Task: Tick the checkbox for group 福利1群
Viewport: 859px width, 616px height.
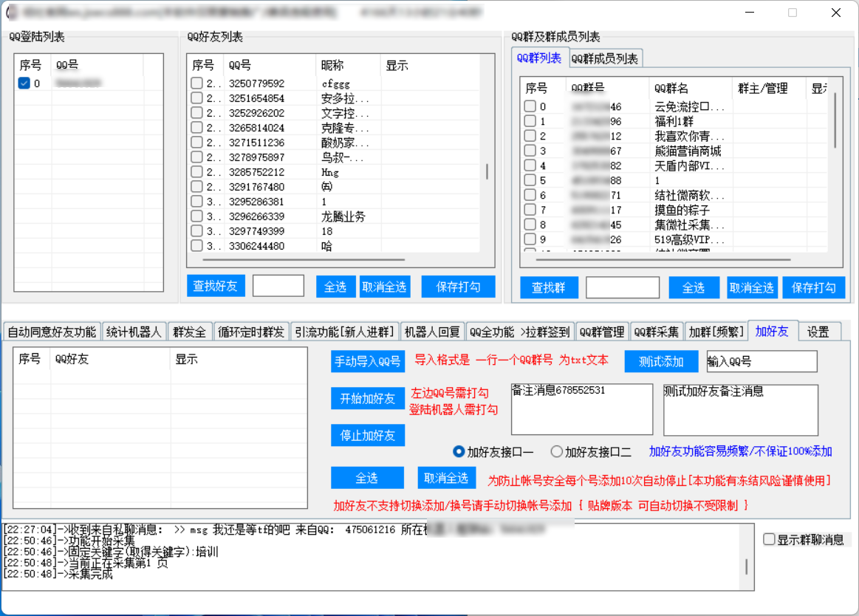Action: (530, 121)
